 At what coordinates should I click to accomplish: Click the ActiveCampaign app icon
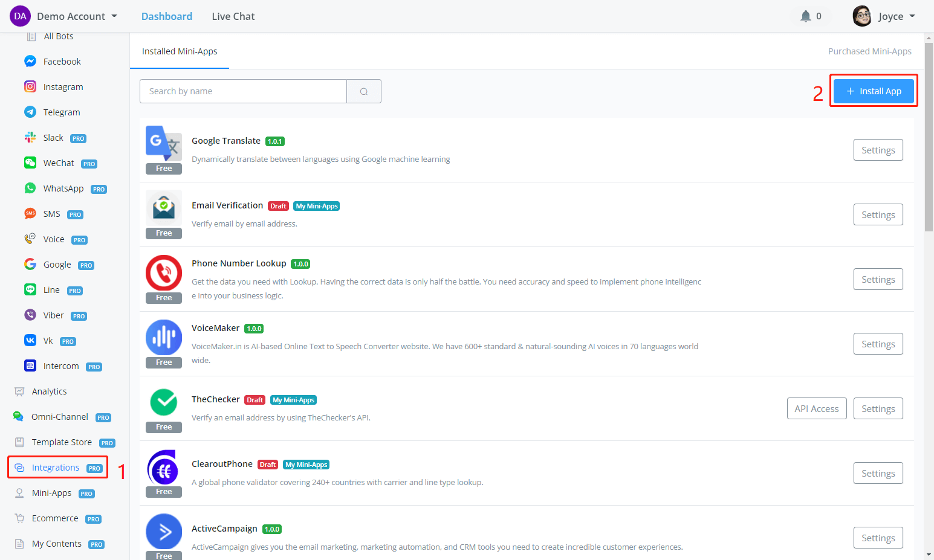(164, 531)
